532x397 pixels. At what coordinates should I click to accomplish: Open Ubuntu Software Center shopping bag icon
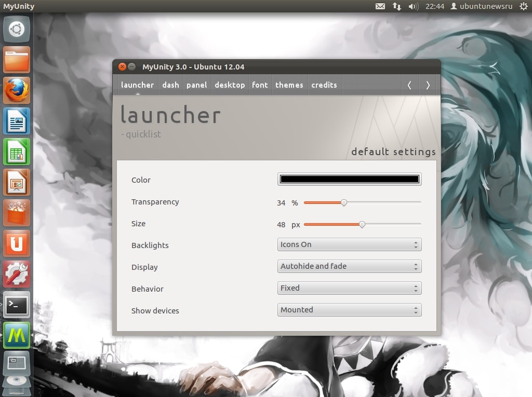(17, 213)
